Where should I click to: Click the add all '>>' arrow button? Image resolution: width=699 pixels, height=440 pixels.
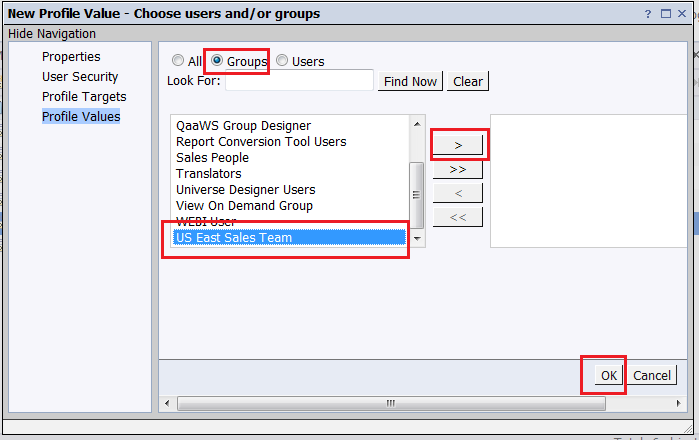[458, 169]
